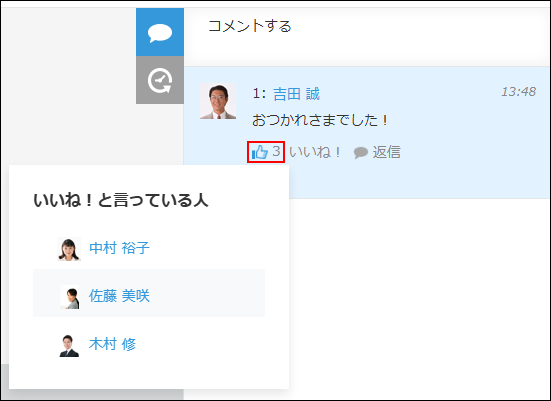The image size is (551, 401).
Task: Select 佐藤 美咲 in the likes list
Action: pos(149,293)
